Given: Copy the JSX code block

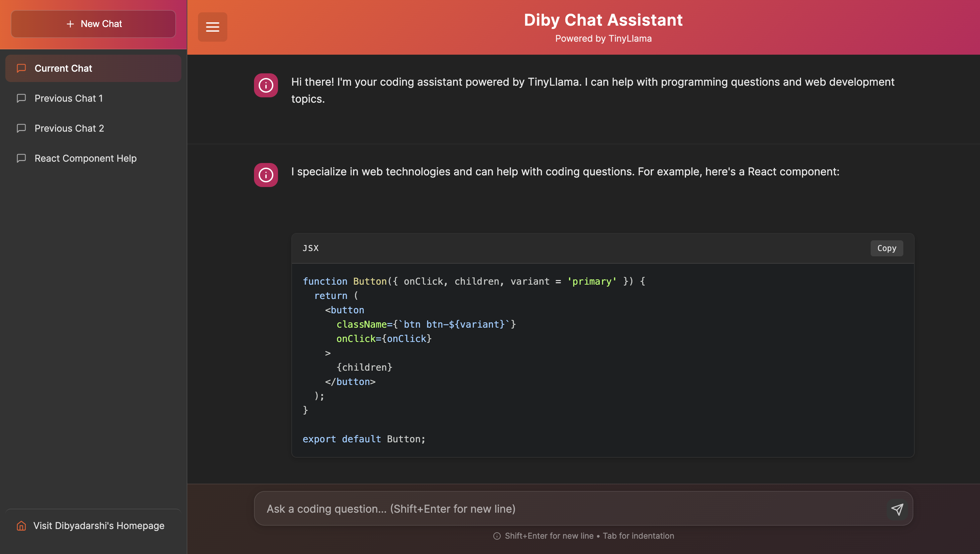Looking at the screenshot, I should 886,248.
